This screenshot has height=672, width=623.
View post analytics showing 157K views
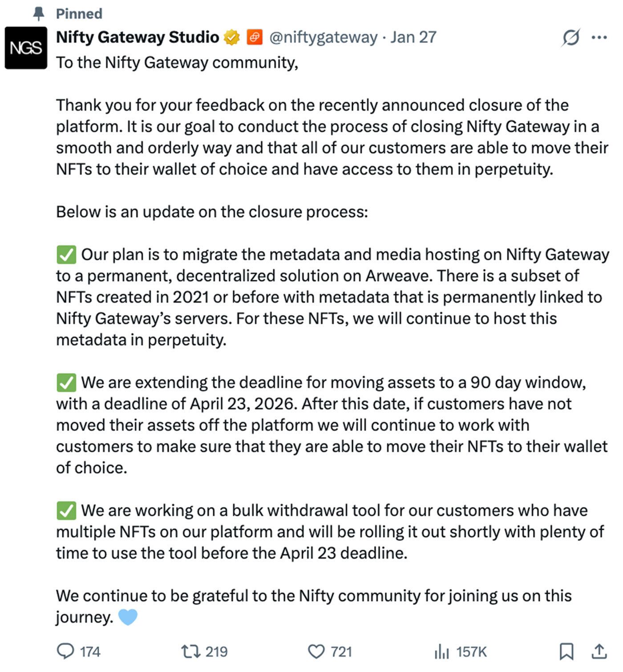tap(461, 652)
